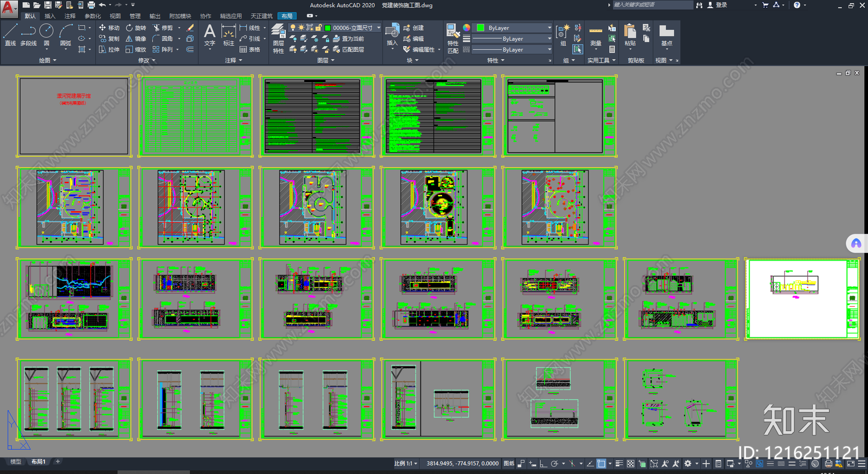This screenshot has height=474, width=868.
Task: Click the Save icon in quick access toolbar
Action: (48, 5)
